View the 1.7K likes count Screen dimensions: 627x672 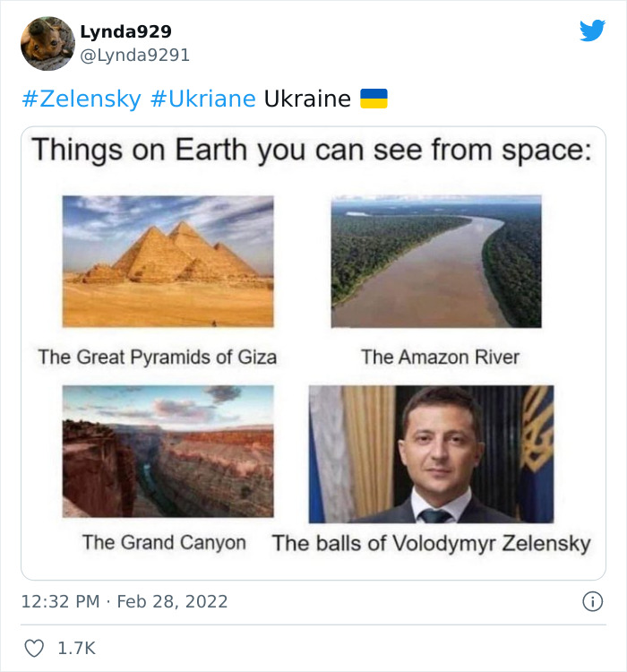76,647
